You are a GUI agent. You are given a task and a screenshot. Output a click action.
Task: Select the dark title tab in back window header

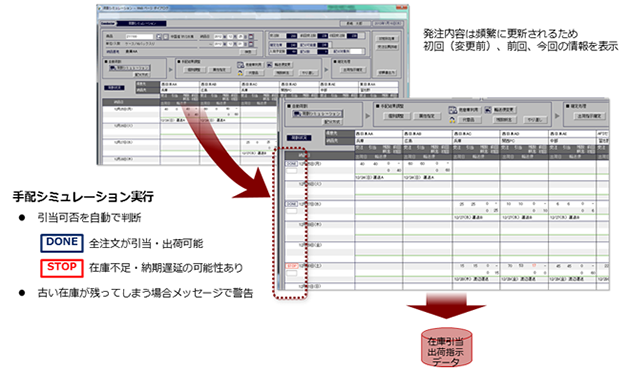tap(141, 24)
